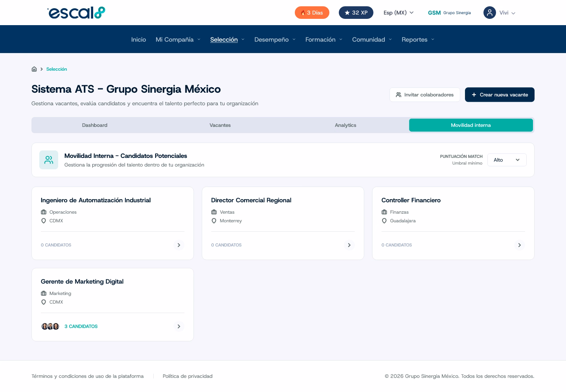
Task: Click the Movilidad Interna people icon
Action: pos(49,160)
